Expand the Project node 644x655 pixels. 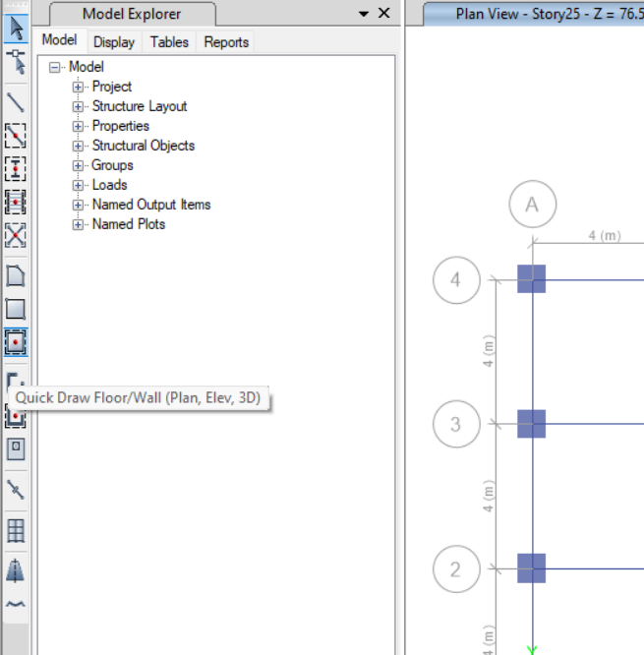pyautogui.click(x=78, y=87)
